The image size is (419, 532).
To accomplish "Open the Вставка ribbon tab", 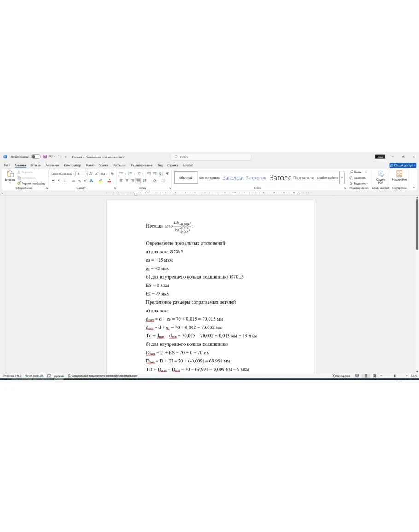I will pos(35,165).
